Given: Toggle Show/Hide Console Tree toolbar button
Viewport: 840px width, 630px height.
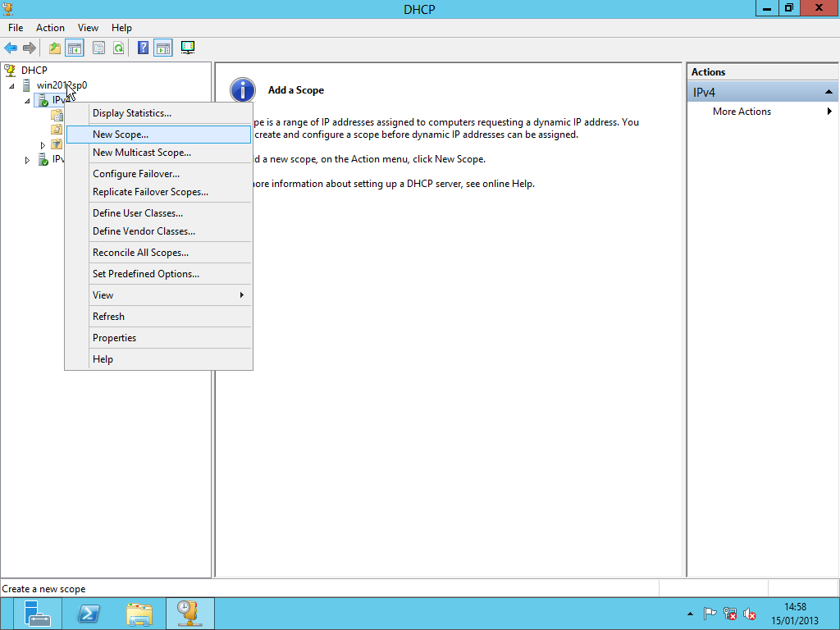Looking at the screenshot, I should [x=75, y=48].
